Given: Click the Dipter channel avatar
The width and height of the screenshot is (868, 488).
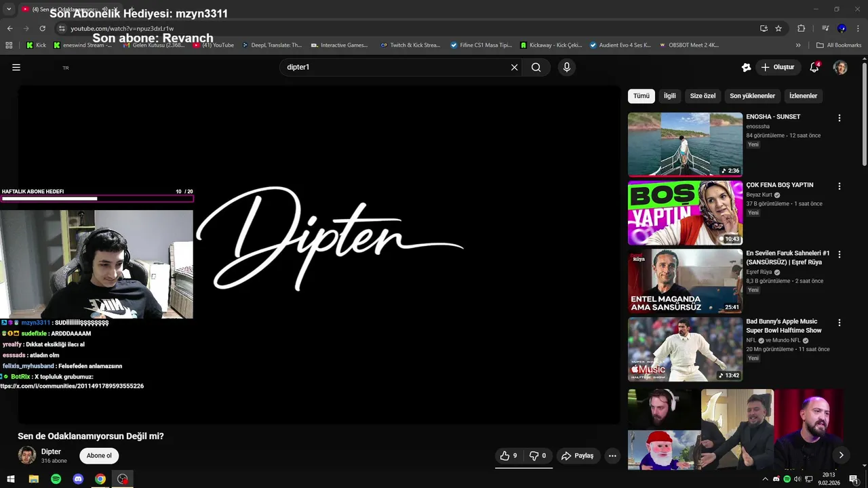Looking at the screenshot, I should click(27, 455).
